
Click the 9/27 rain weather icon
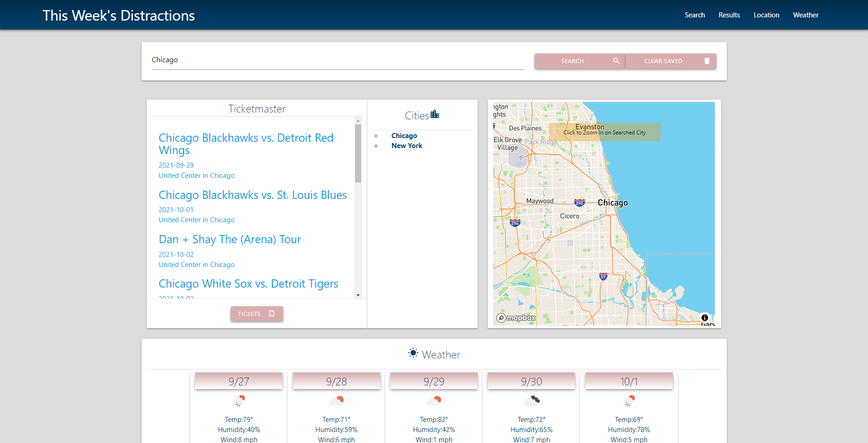(239, 401)
